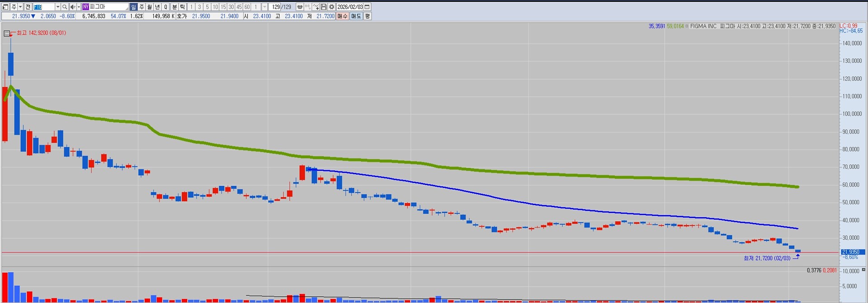This screenshot has width=868, height=303.
Task: Click the ask price 21.9500
Action: [201, 16]
